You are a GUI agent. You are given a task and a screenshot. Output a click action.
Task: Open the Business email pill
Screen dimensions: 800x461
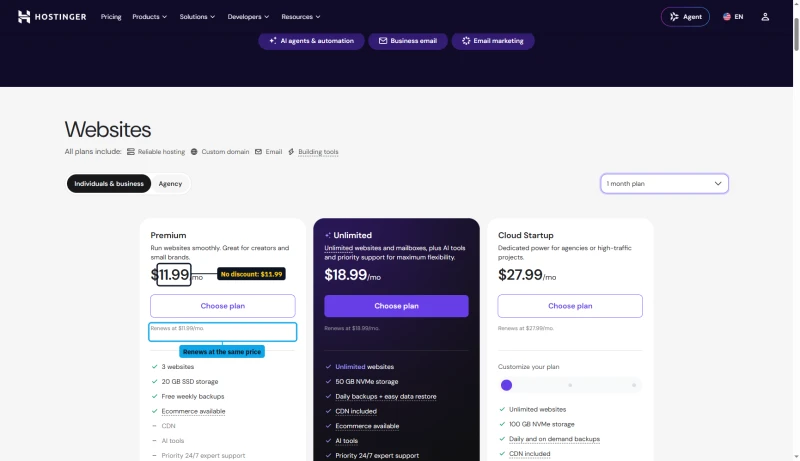[x=408, y=41]
